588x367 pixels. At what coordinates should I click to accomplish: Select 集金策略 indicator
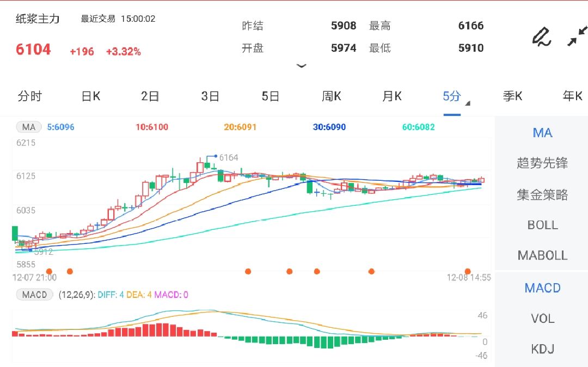[542, 194]
